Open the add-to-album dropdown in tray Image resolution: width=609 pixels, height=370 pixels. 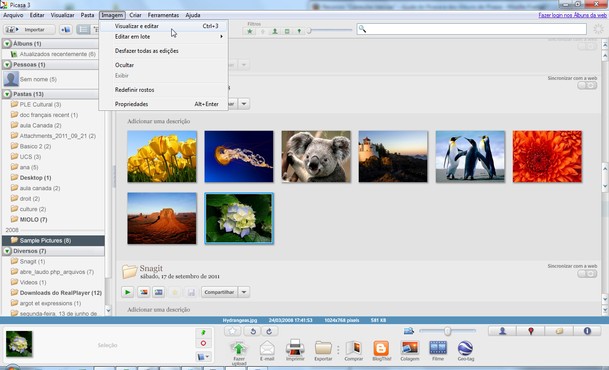[203, 356]
